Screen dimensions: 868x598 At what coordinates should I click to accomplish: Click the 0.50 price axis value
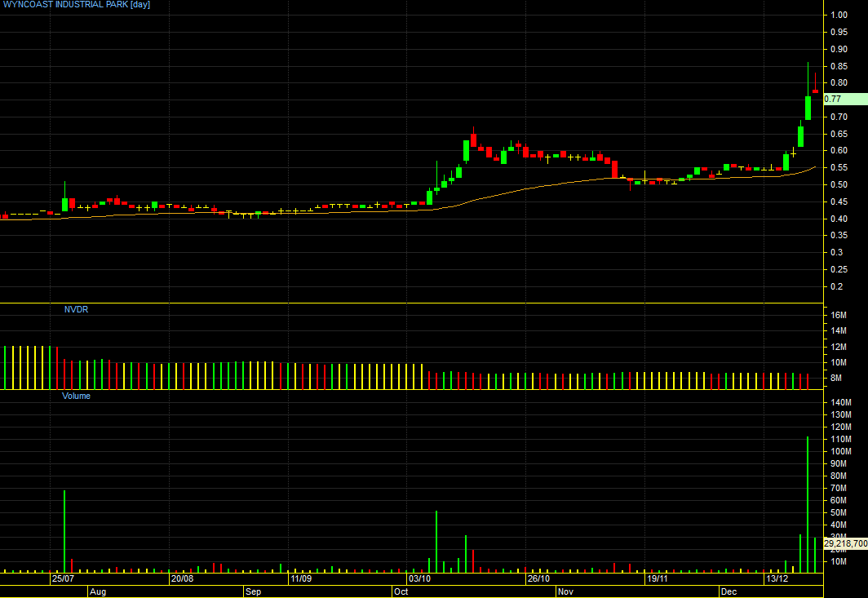tap(839, 185)
